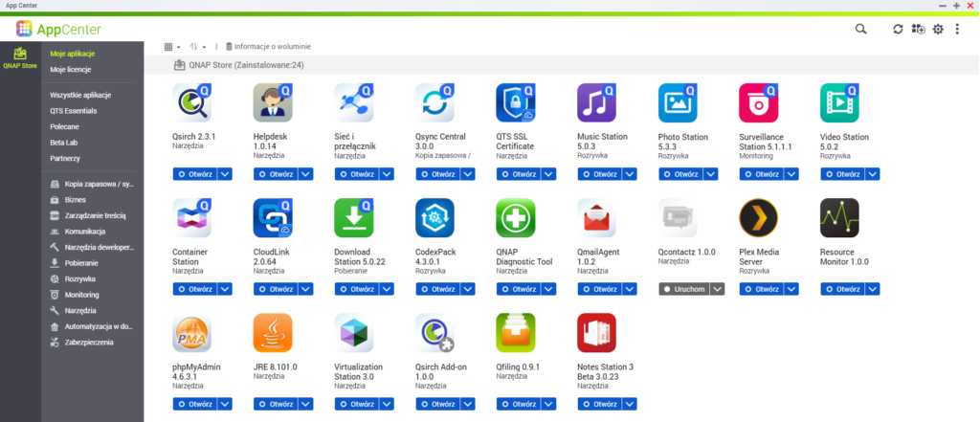Open the QNAP Store sidebar icon
Screen dimensions: 980x422
(x=20, y=57)
